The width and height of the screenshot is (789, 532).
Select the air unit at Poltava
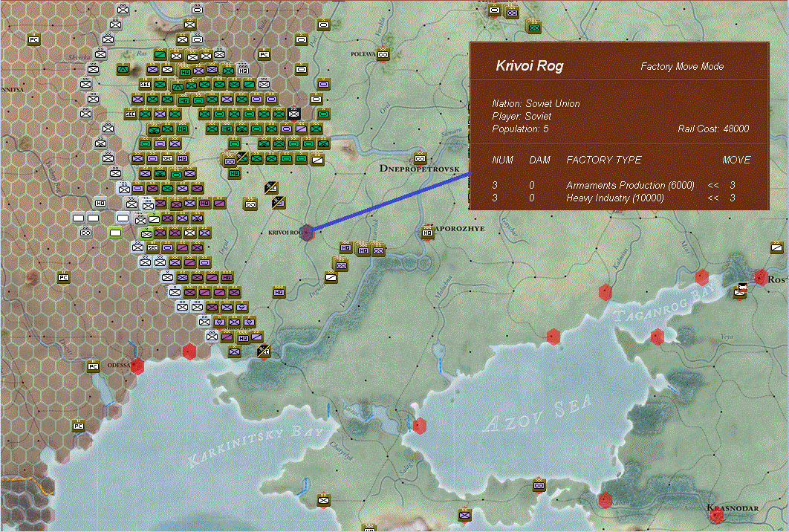point(383,53)
